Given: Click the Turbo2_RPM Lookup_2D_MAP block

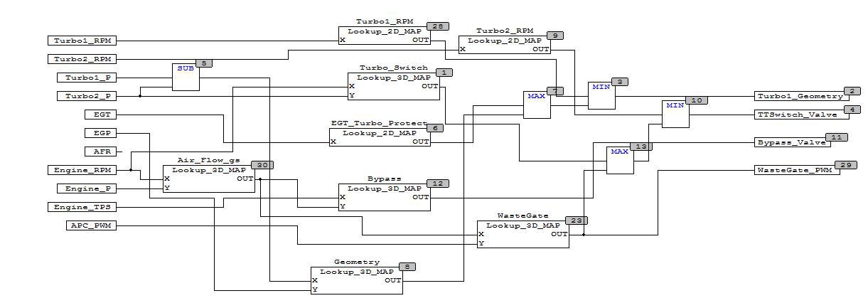Looking at the screenshot, I should tap(504, 45).
